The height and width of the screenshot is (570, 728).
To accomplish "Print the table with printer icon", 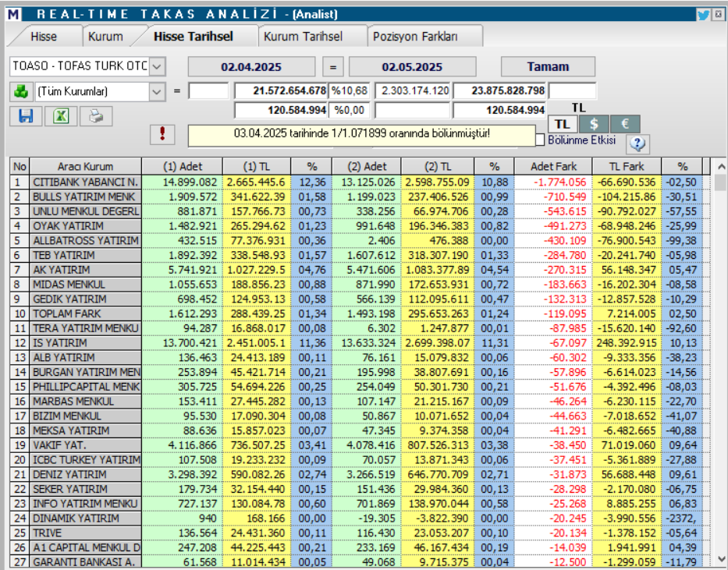I will coord(96,116).
